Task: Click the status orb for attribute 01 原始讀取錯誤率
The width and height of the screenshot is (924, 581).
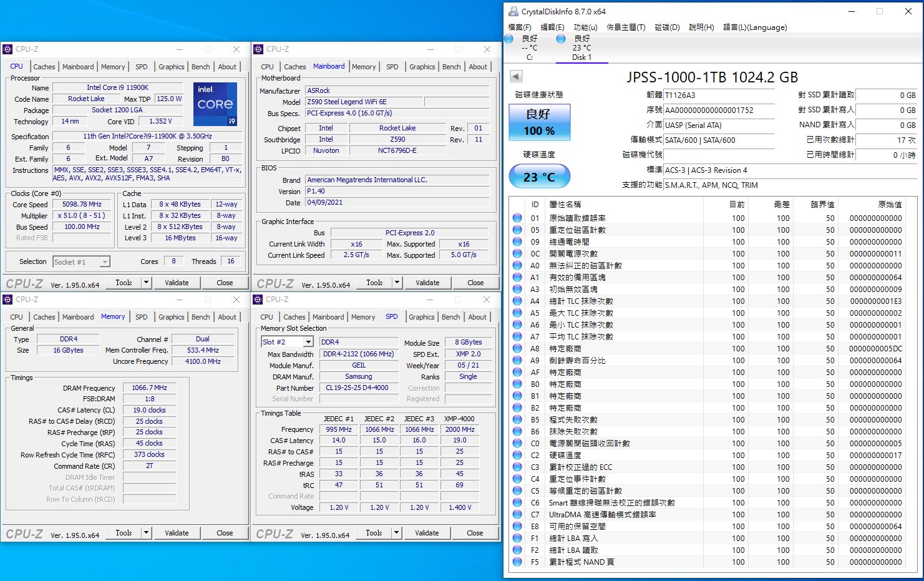Action: [517, 218]
